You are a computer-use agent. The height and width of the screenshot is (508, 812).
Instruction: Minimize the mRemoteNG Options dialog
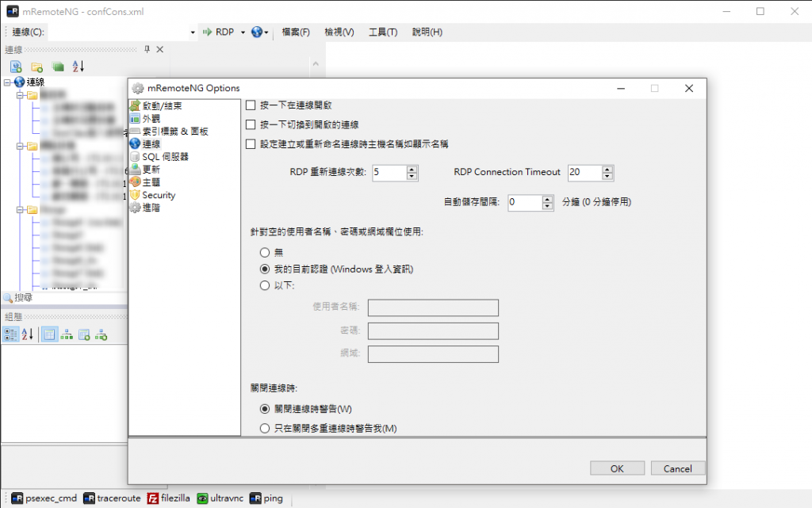pyautogui.click(x=621, y=89)
